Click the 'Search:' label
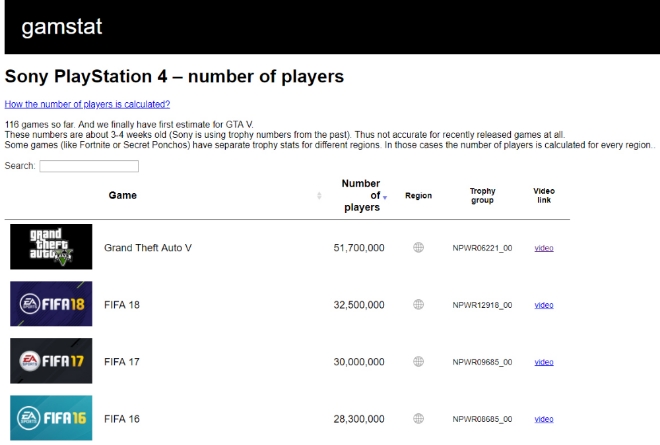The height and width of the screenshot is (445, 660). tap(20, 166)
